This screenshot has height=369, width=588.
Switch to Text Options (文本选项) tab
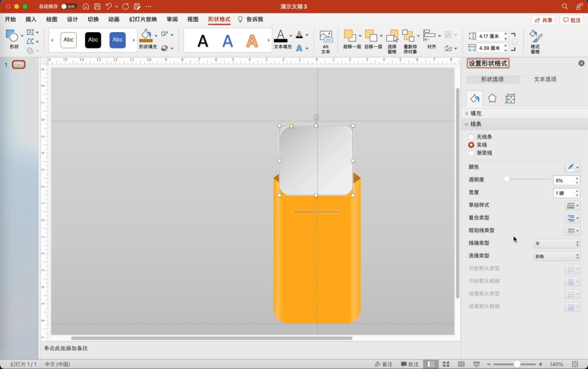[545, 79]
